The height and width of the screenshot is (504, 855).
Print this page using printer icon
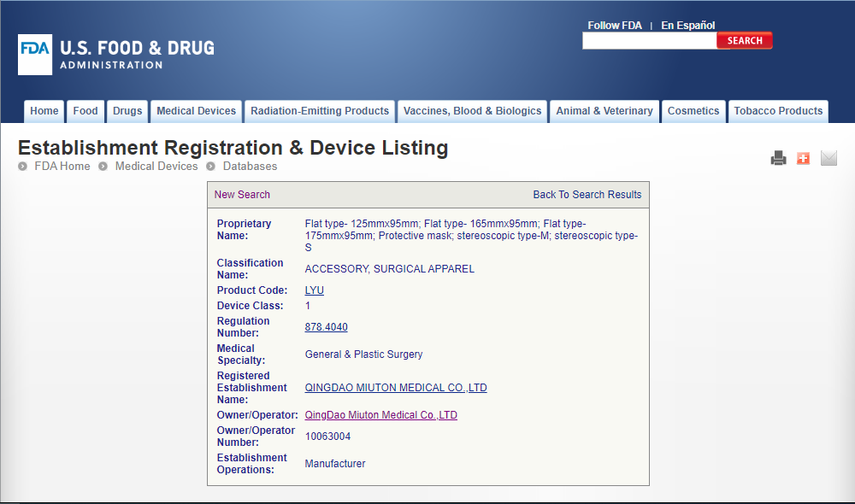(778, 158)
